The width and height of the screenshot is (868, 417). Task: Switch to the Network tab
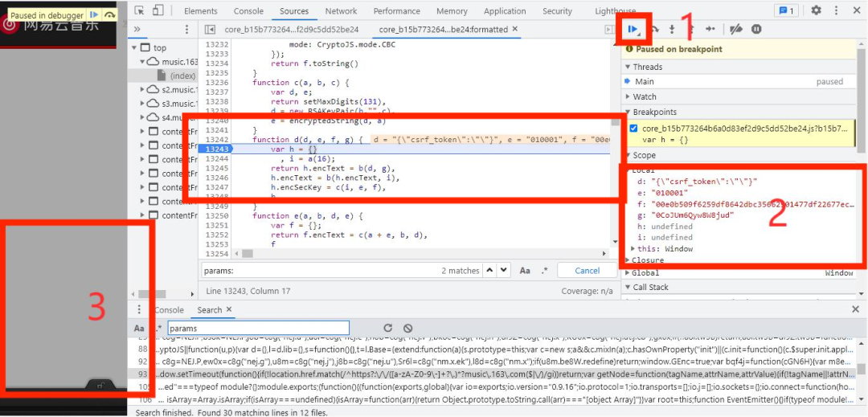pyautogui.click(x=341, y=11)
